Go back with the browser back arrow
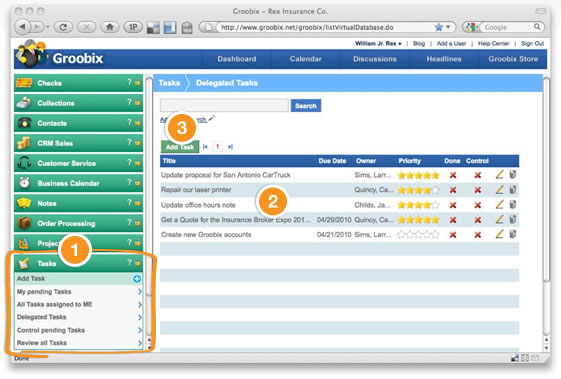 23,26
